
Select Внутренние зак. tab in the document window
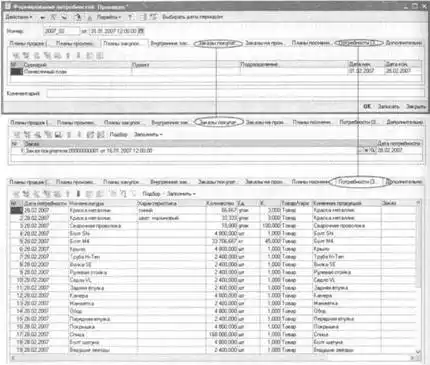pos(169,43)
